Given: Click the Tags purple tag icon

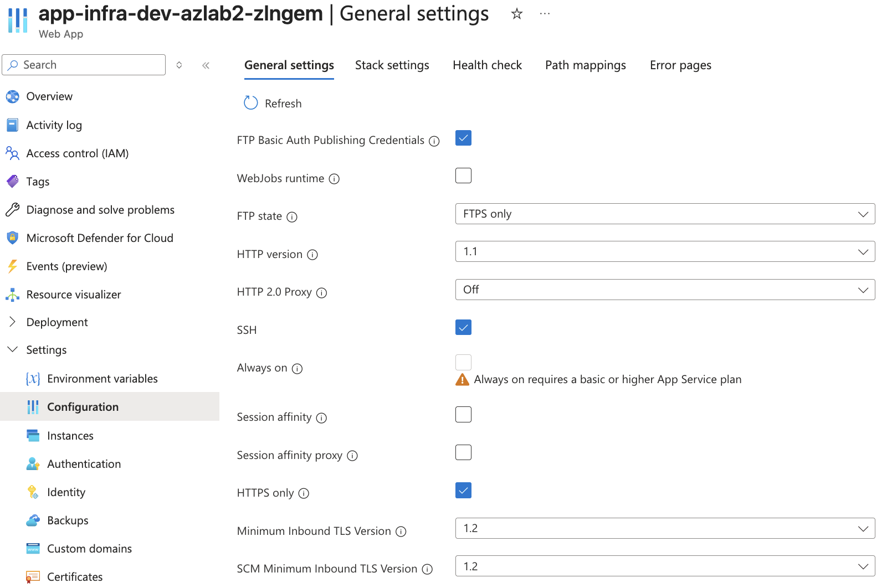Looking at the screenshot, I should (12, 182).
